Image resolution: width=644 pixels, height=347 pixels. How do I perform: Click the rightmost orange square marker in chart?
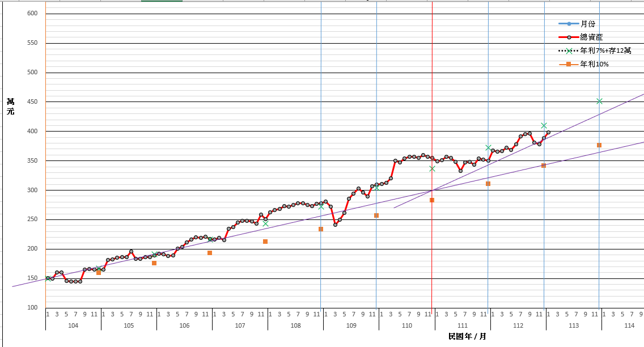[x=599, y=145]
